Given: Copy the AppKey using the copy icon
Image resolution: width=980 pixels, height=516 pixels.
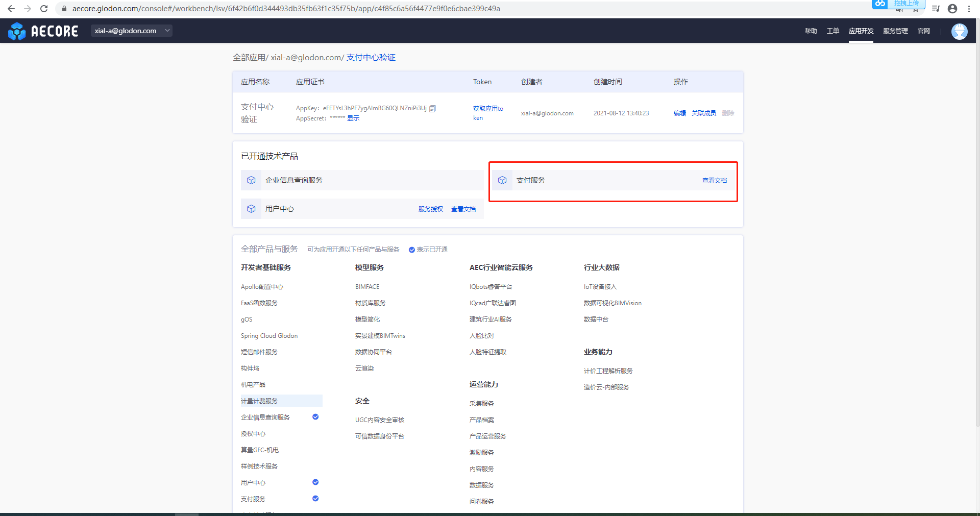Looking at the screenshot, I should (x=433, y=108).
